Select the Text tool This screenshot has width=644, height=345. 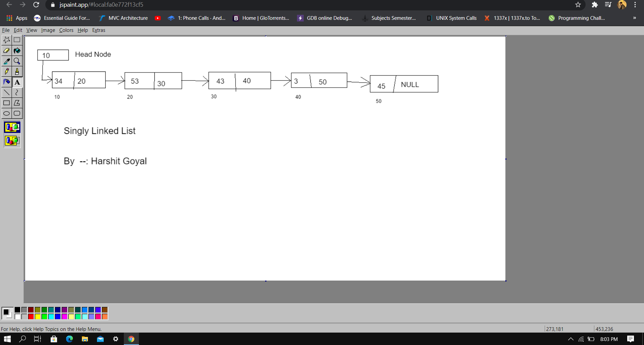click(x=17, y=82)
